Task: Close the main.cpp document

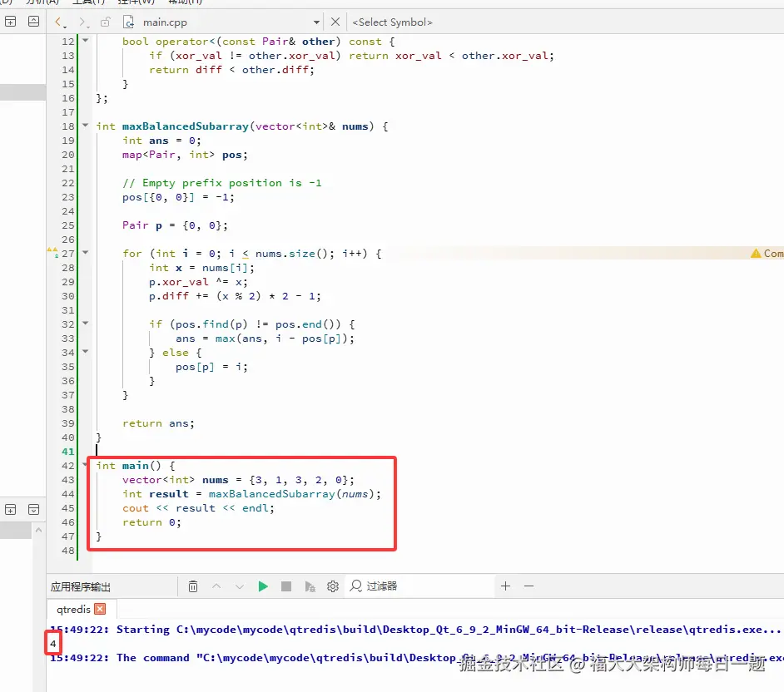Action: [x=335, y=22]
